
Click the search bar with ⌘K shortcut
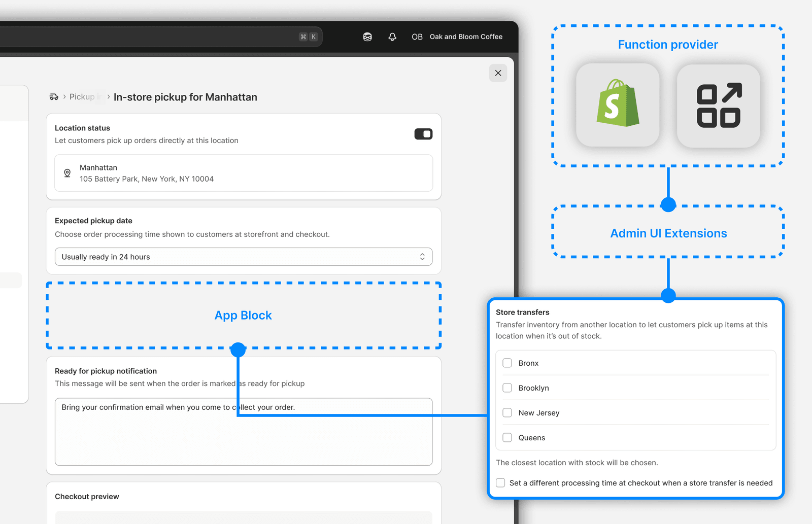tap(160, 37)
